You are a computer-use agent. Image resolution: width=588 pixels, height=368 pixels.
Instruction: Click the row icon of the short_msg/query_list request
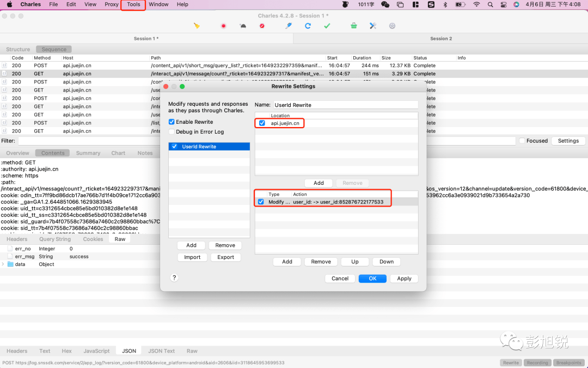[4, 65]
